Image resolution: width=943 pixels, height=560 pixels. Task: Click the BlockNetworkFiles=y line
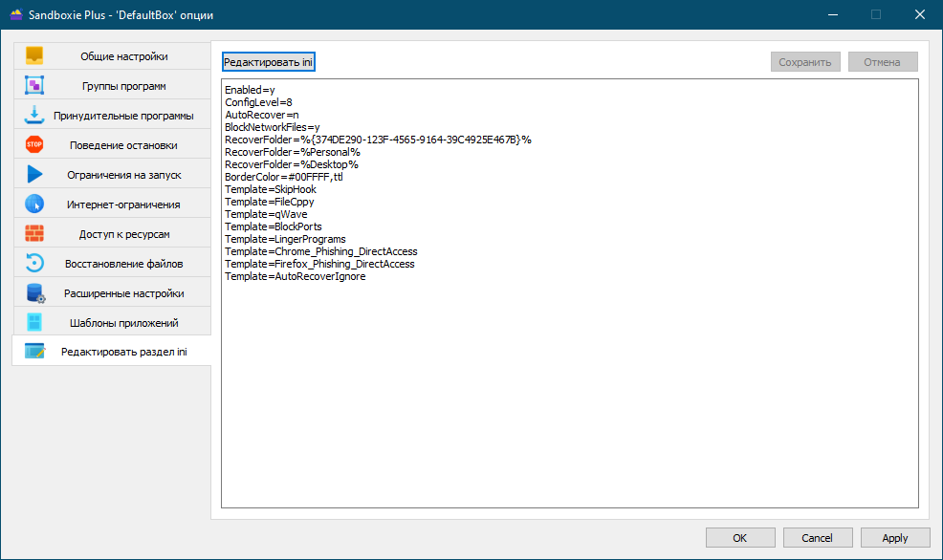point(272,127)
